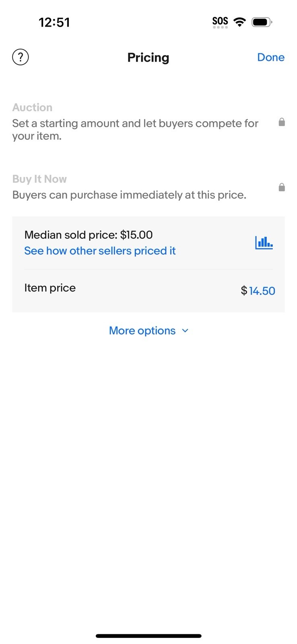Image resolution: width=297 pixels, height=644 pixels.
Task: Tap the Auction description text
Action: pos(135,130)
